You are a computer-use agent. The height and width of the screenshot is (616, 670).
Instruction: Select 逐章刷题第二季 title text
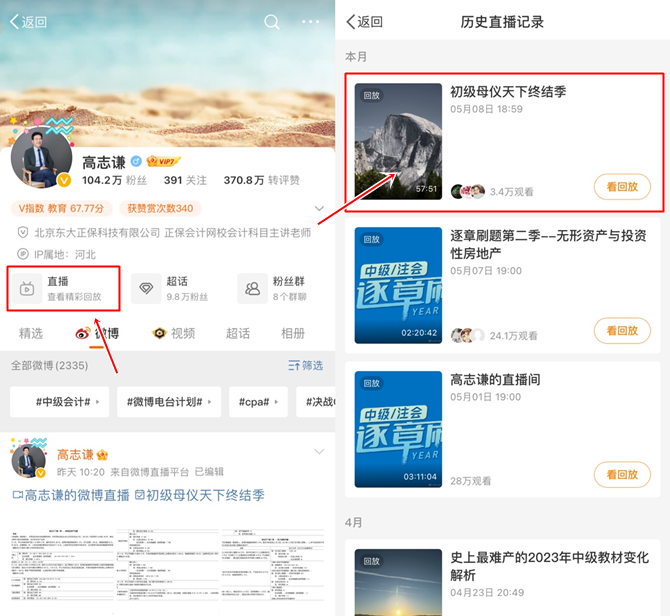point(548,244)
